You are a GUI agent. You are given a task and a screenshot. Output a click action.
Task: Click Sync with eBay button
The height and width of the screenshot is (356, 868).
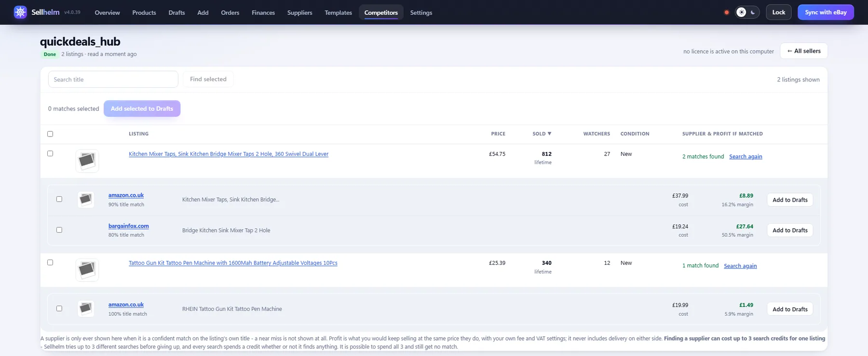[x=826, y=12]
